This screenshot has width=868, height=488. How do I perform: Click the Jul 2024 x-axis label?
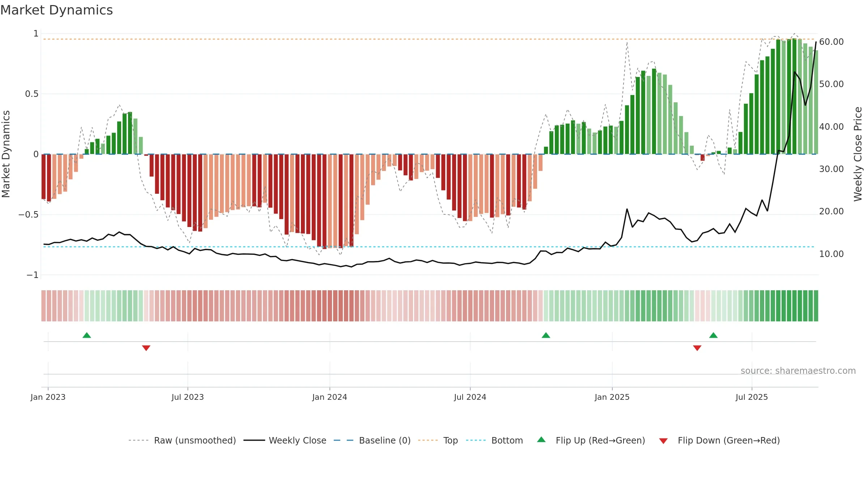point(470,397)
